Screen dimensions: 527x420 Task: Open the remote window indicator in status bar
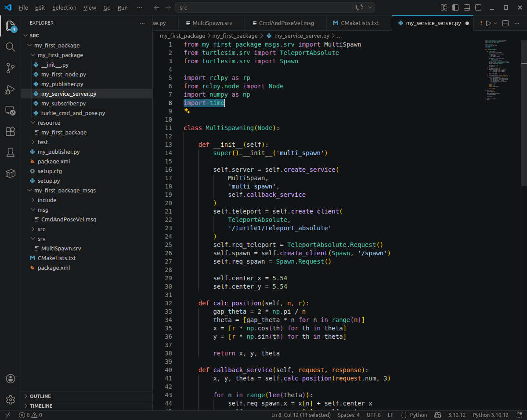point(7,415)
